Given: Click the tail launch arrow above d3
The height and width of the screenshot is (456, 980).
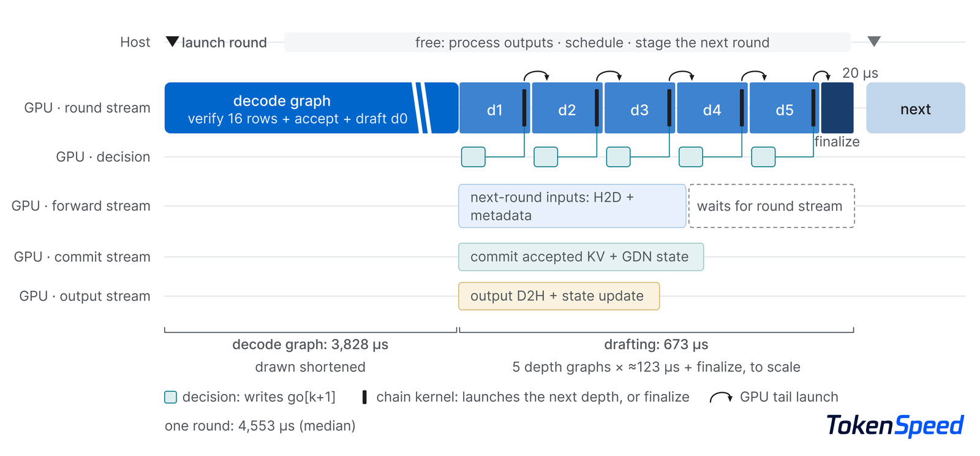Looking at the screenshot, I should click(x=682, y=76).
